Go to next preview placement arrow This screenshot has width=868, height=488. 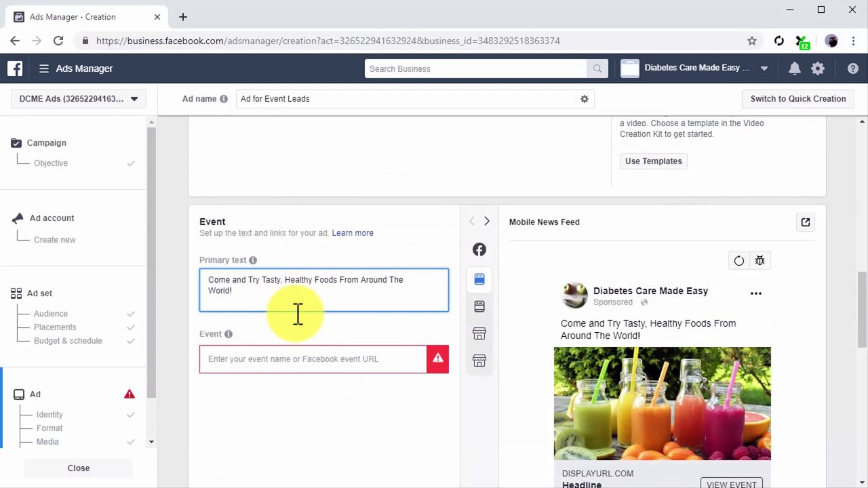point(487,222)
